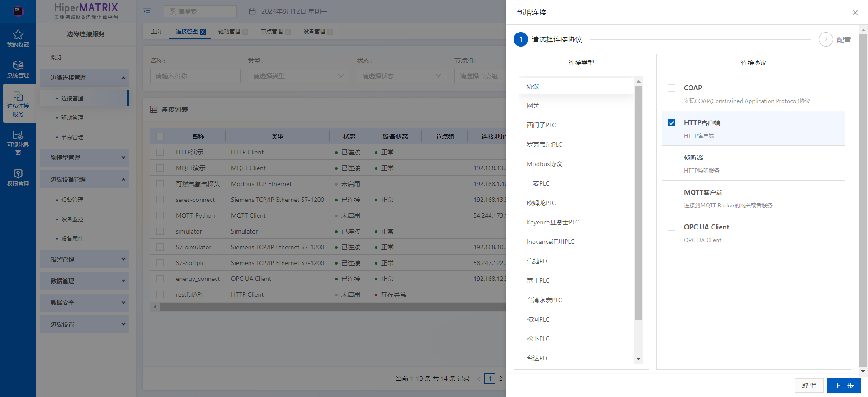This screenshot has height=397, width=868.
Task: Expand the 数据管理 menu group
Action: 85,281
